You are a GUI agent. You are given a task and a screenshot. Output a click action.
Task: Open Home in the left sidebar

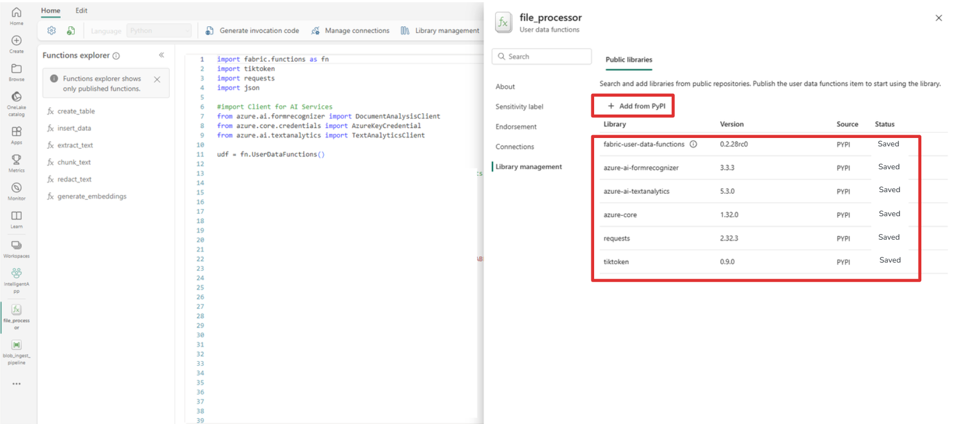pos(17,16)
